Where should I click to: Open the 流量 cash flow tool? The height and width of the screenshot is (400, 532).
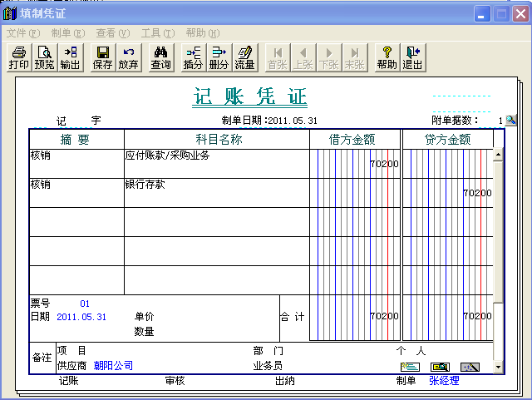244,57
